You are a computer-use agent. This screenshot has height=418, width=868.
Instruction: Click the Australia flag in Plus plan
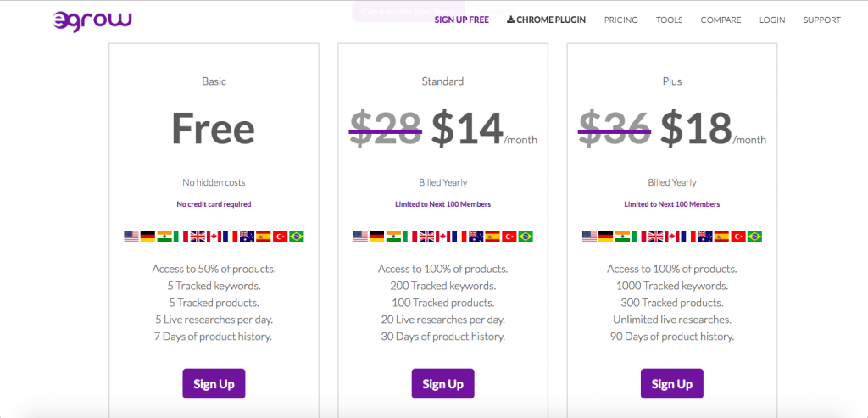pos(704,237)
